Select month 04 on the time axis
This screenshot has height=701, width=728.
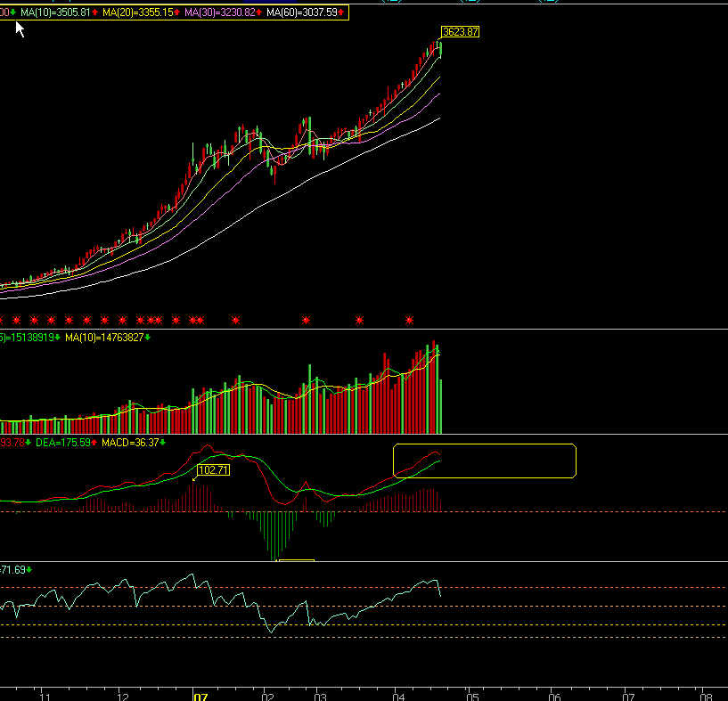pos(398,697)
